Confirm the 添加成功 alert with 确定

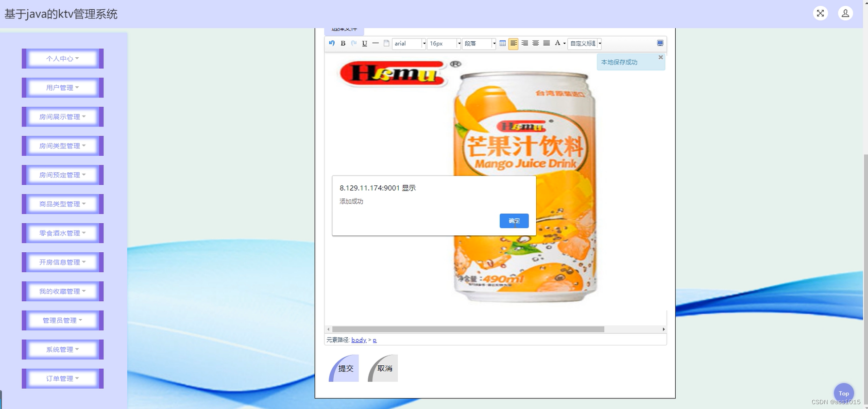(514, 221)
